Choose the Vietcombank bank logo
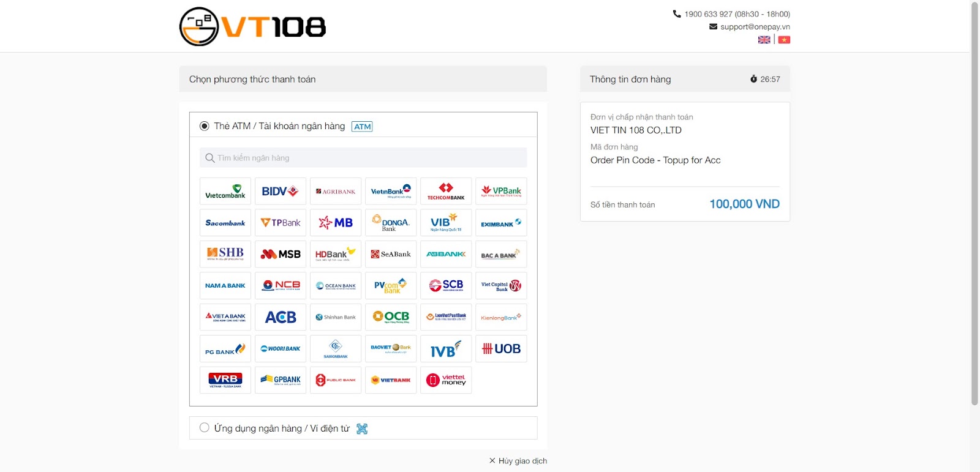The width and height of the screenshot is (980, 472). [x=225, y=192]
